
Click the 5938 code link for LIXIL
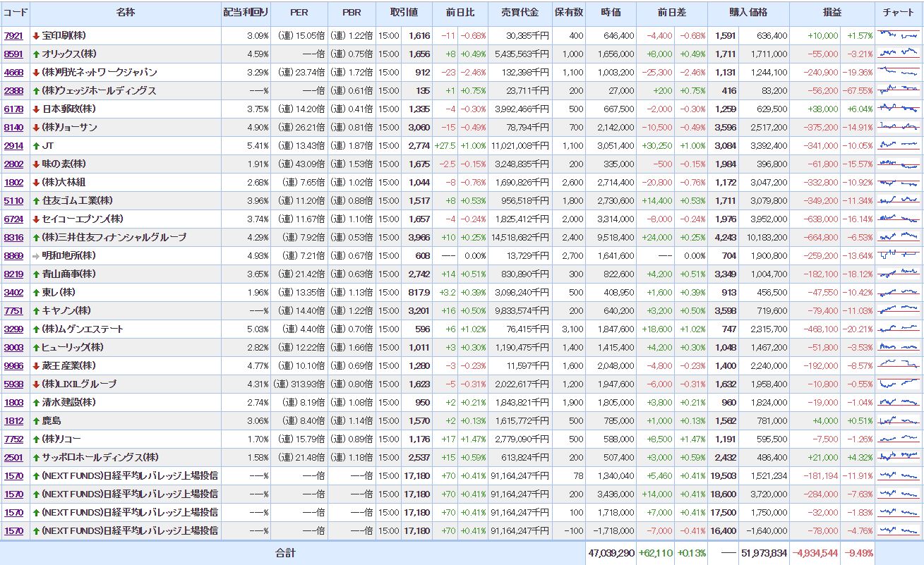pos(13,384)
